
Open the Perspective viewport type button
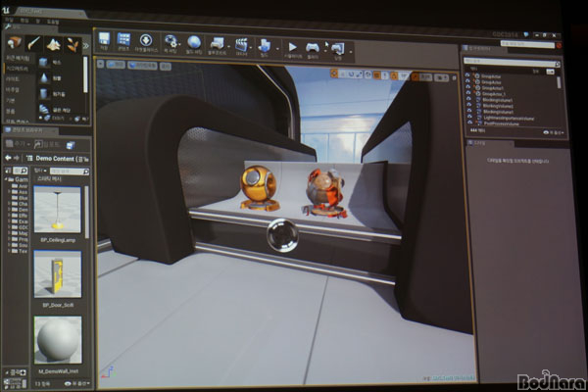coord(116,65)
